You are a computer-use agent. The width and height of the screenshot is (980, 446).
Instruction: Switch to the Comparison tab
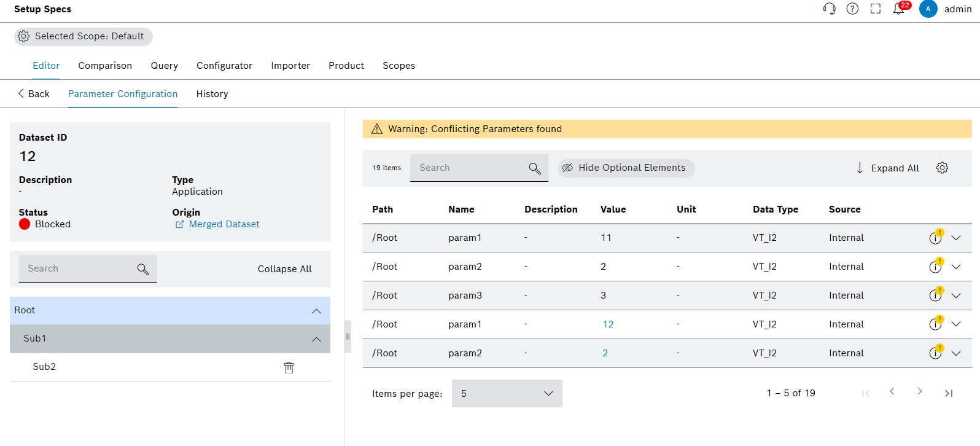105,66
